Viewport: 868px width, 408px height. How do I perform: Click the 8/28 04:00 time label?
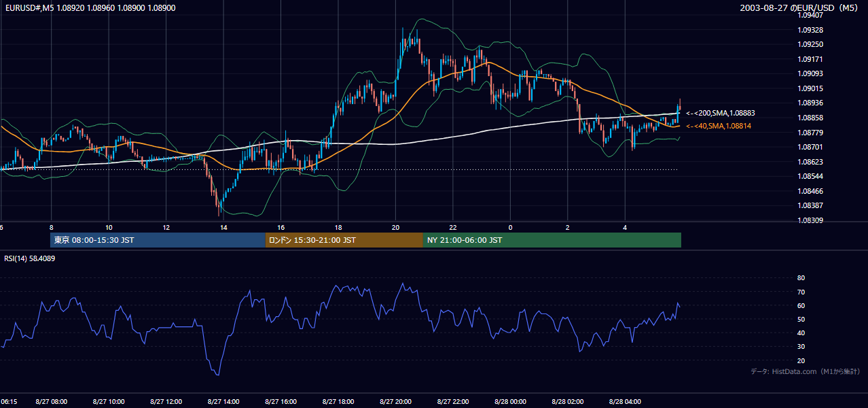(625, 402)
